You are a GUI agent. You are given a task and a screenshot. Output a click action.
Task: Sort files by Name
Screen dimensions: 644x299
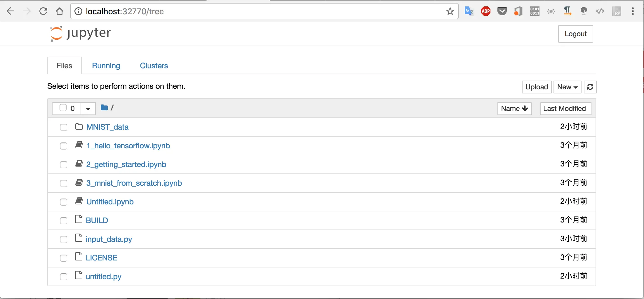coord(514,109)
